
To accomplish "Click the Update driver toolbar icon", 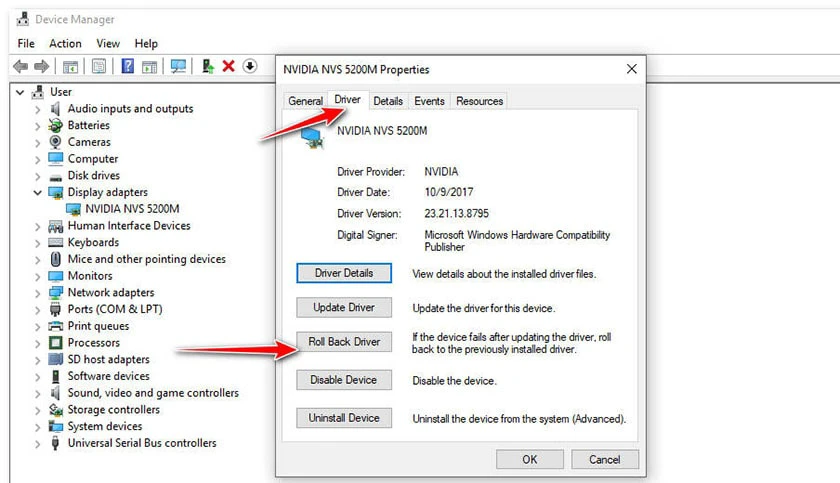I will pyautogui.click(x=208, y=66).
